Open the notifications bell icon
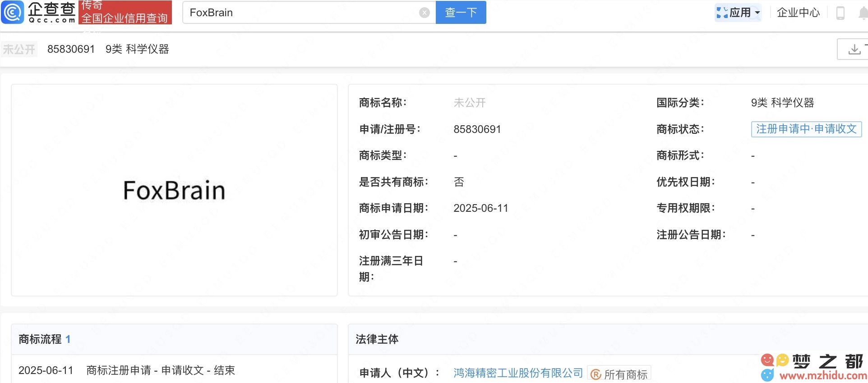868x383 pixels. pos(863,13)
